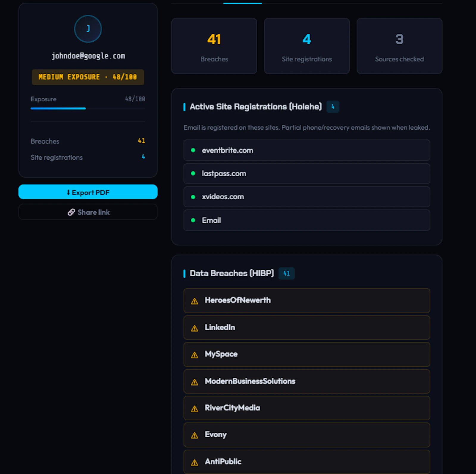
Task: Click the MySpace warning triangle icon
Action: (x=195, y=355)
